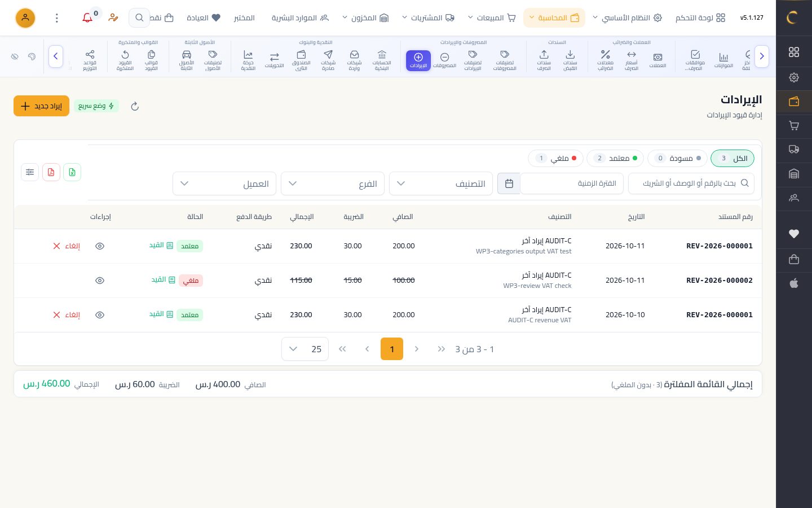812x508 pixels.
Task: Open Transfers (التحويلات) ribbon icon
Action: (275, 60)
